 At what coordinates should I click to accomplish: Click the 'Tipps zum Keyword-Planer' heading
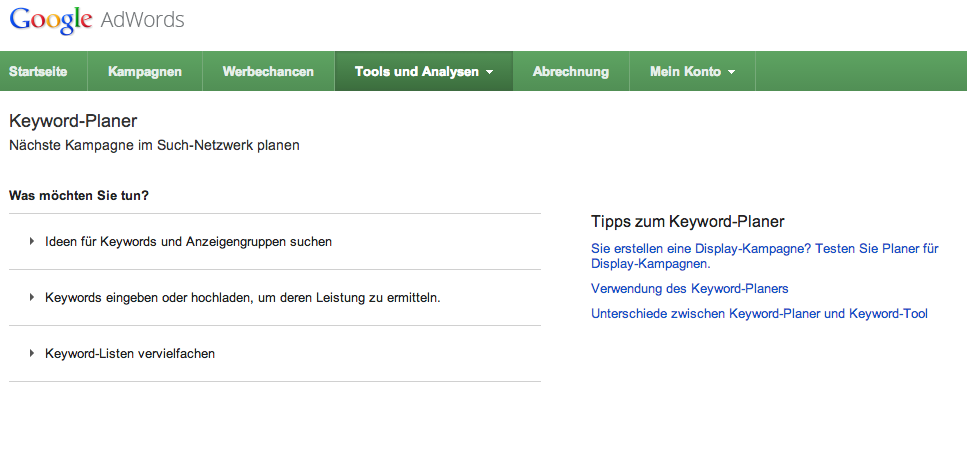[687, 221]
